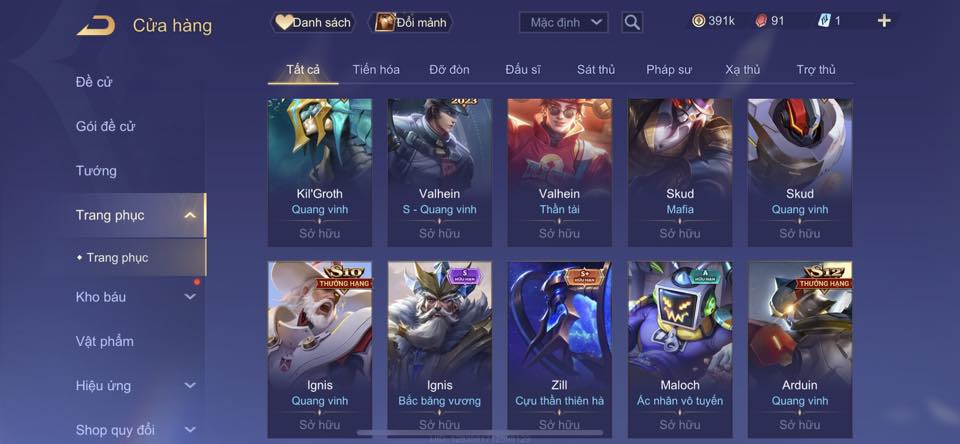Tap the plus icon to add currency

884,21
